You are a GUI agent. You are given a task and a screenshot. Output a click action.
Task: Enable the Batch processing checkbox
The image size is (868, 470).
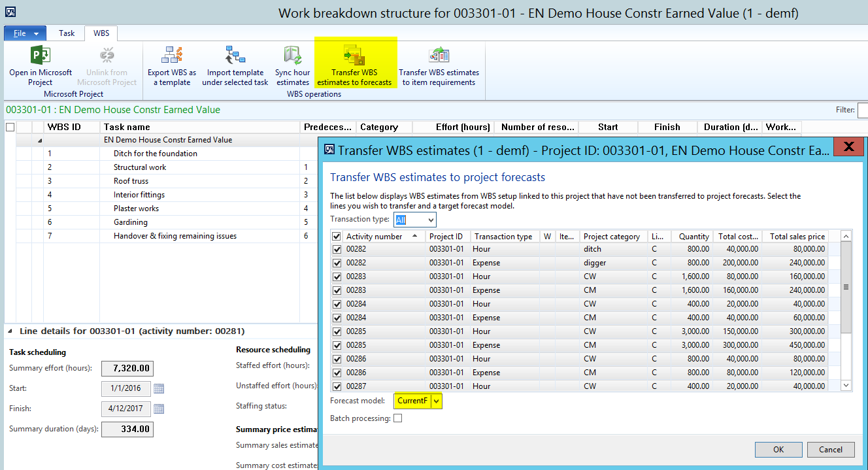click(x=397, y=418)
